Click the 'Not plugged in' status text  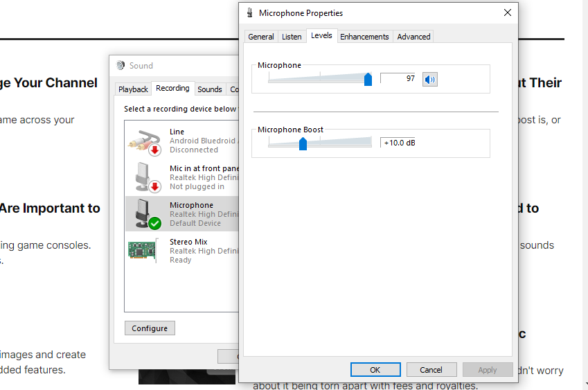[197, 186]
